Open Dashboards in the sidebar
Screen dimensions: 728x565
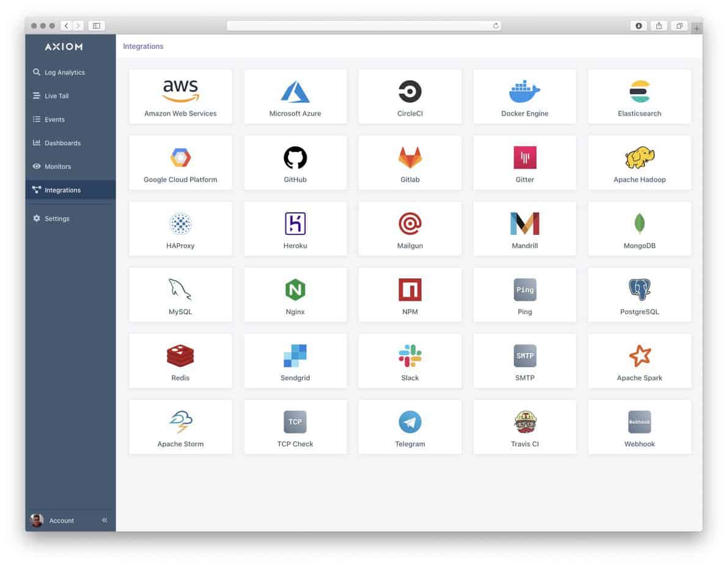click(70, 143)
